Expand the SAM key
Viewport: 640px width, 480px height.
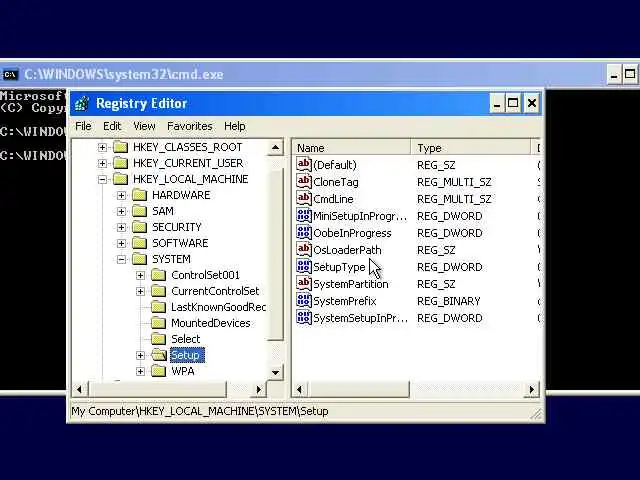point(121,211)
